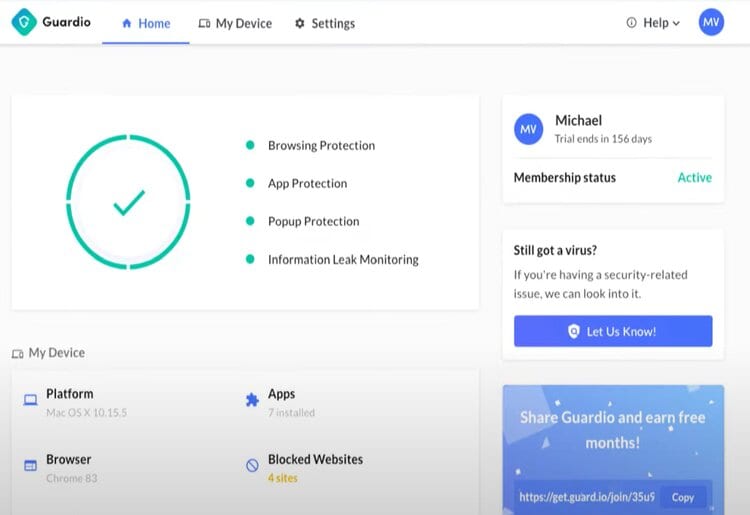The width and height of the screenshot is (750, 515).
Task: Click the Apps label
Action: (x=282, y=394)
